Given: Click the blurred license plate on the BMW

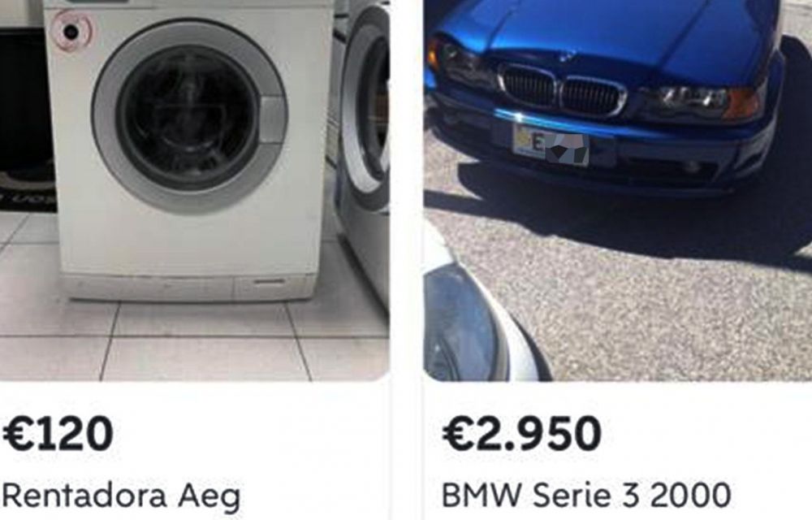Looking at the screenshot, I should (x=551, y=145).
